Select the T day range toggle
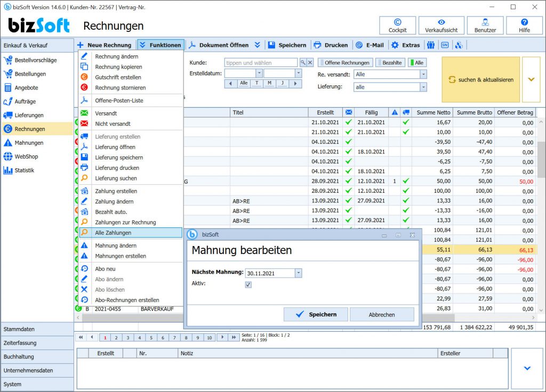546x392 pixels. click(x=257, y=83)
